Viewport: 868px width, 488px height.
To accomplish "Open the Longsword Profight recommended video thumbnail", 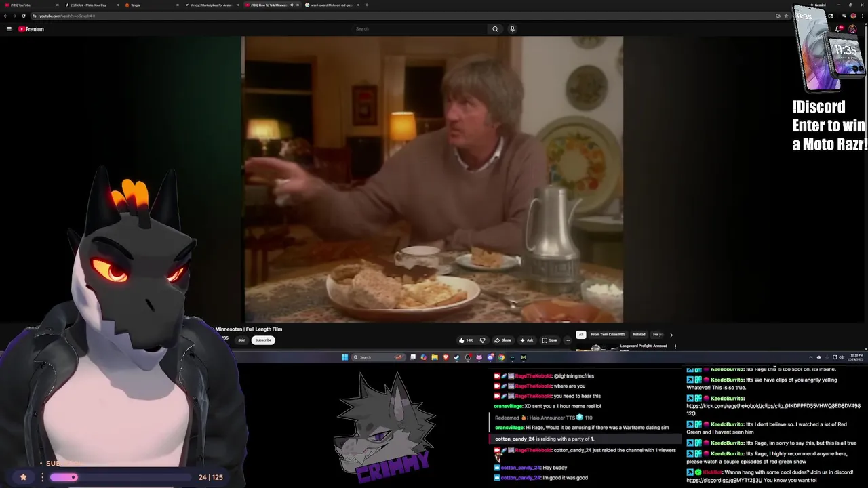I will pos(595,348).
